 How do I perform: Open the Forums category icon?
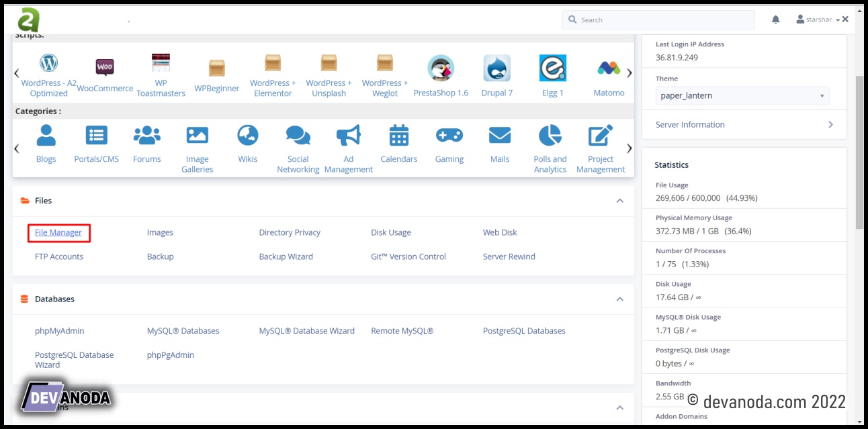(x=146, y=136)
